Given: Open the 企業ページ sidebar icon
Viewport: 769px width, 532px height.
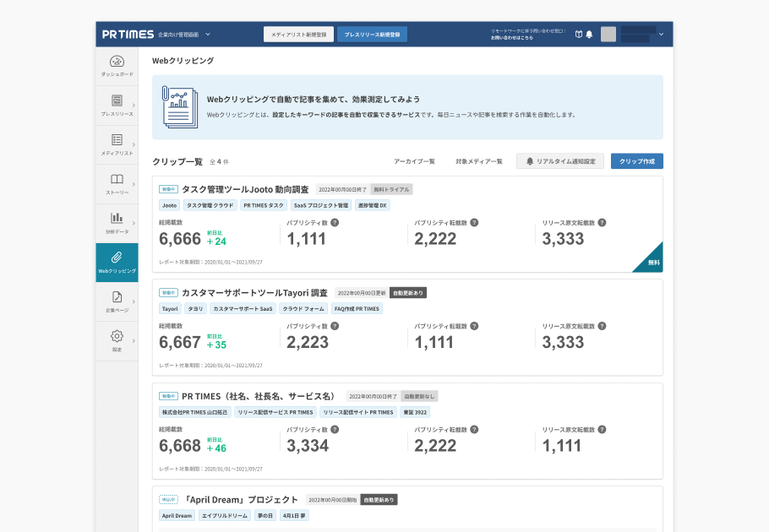Looking at the screenshot, I should (x=117, y=297).
